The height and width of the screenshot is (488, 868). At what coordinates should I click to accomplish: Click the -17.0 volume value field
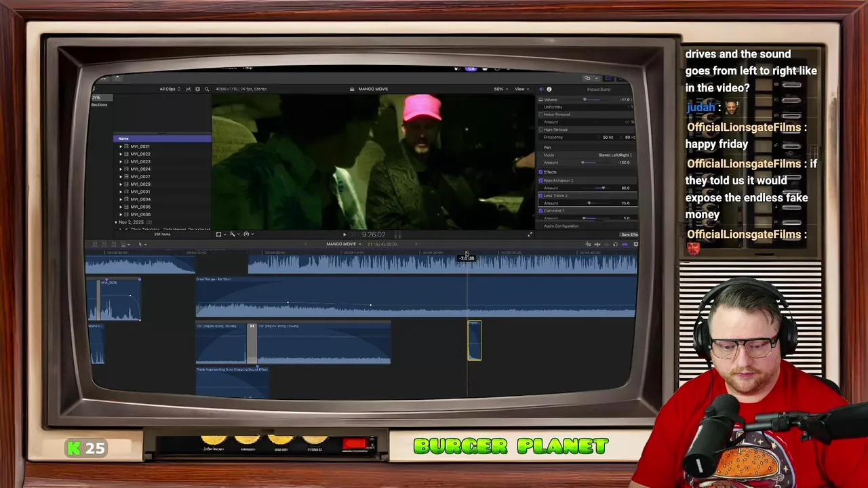(625, 100)
